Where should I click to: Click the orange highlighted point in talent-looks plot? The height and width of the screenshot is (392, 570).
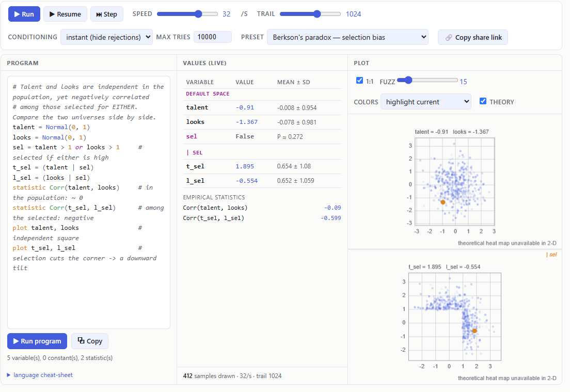click(443, 202)
